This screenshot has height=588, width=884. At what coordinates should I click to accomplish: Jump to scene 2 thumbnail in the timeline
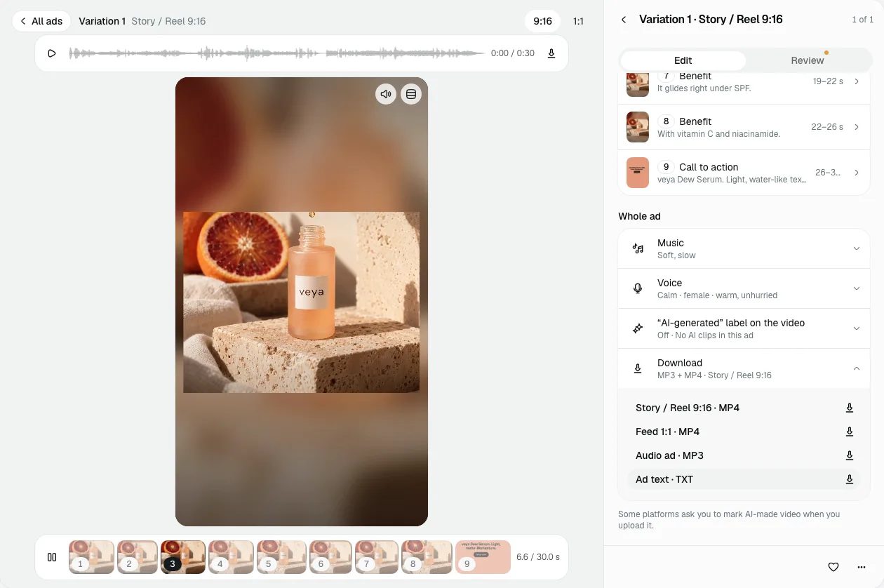pos(138,557)
